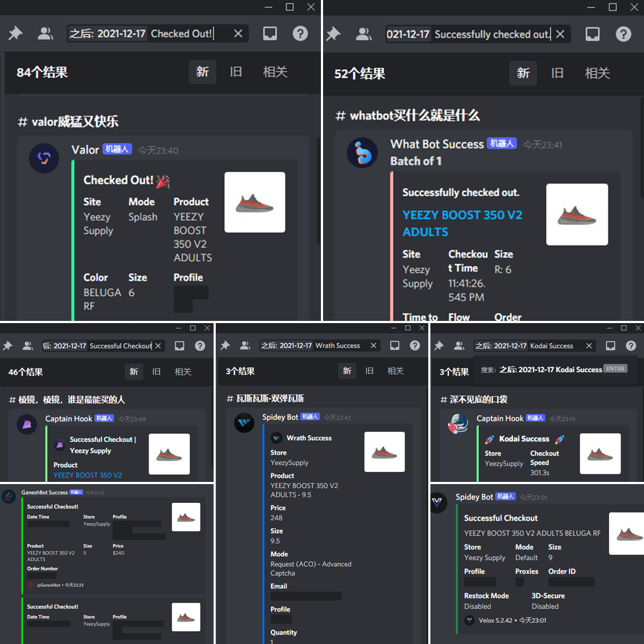
Task: Open channel # 瓦斯瓦斯-双弹瓦斯
Action: 265,398
